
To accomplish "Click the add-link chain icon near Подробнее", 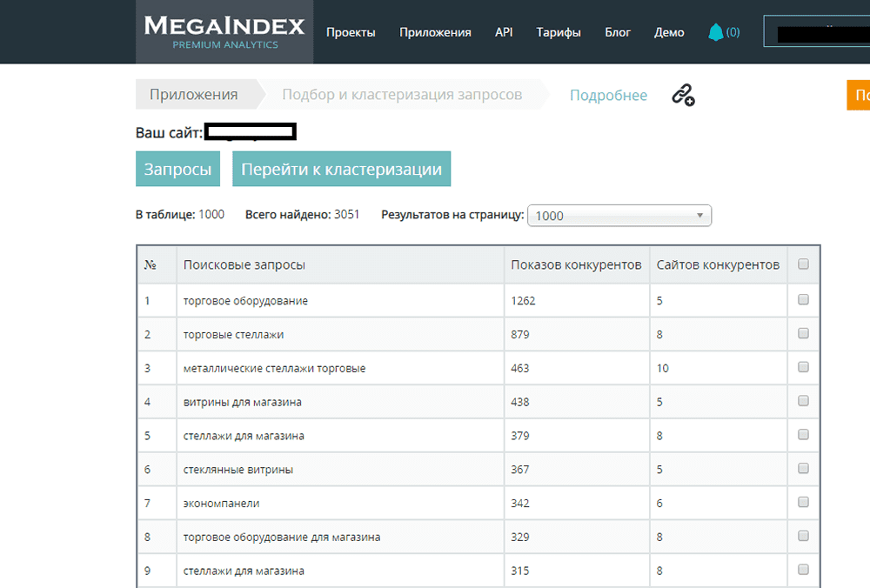I will coord(682,96).
